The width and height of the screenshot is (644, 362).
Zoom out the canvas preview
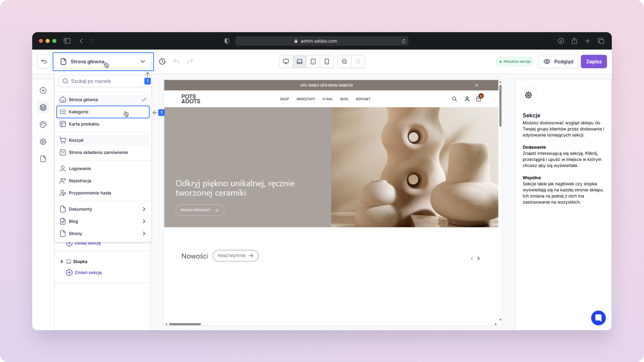pyautogui.click(x=344, y=62)
